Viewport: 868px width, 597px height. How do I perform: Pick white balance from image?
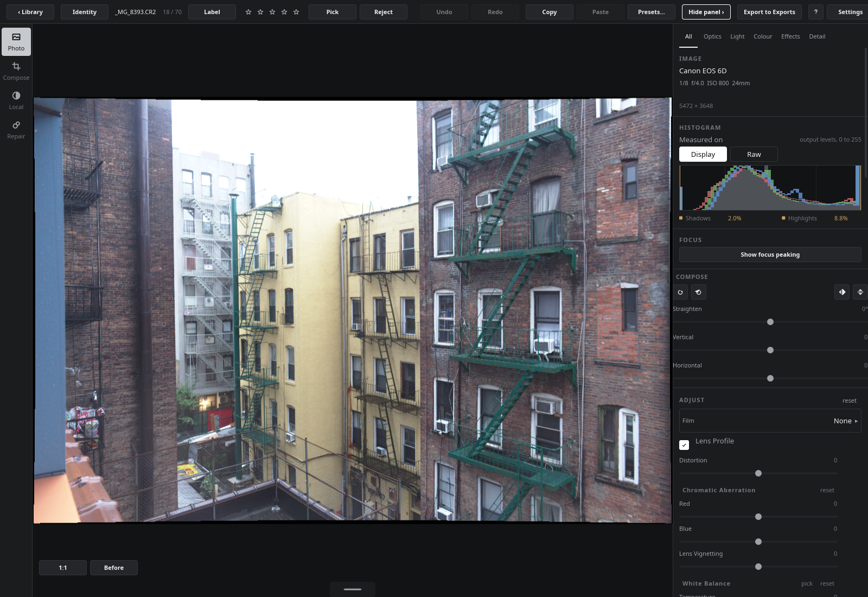click(807, 583)
